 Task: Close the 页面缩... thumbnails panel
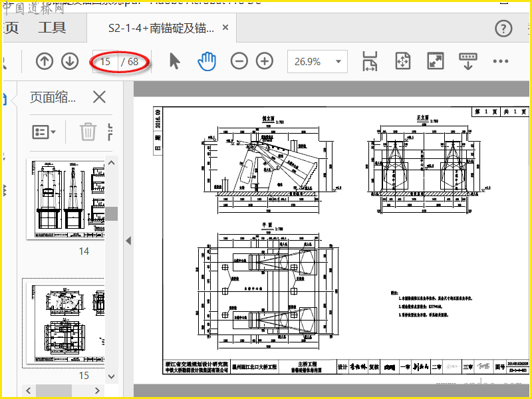99,97
